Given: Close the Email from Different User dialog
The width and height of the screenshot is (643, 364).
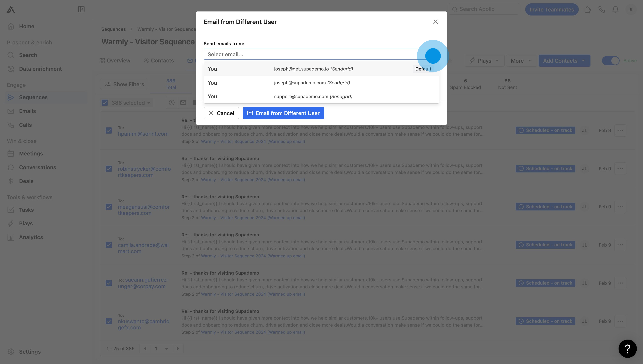Looking at the screenshot, I should (435, 22).
